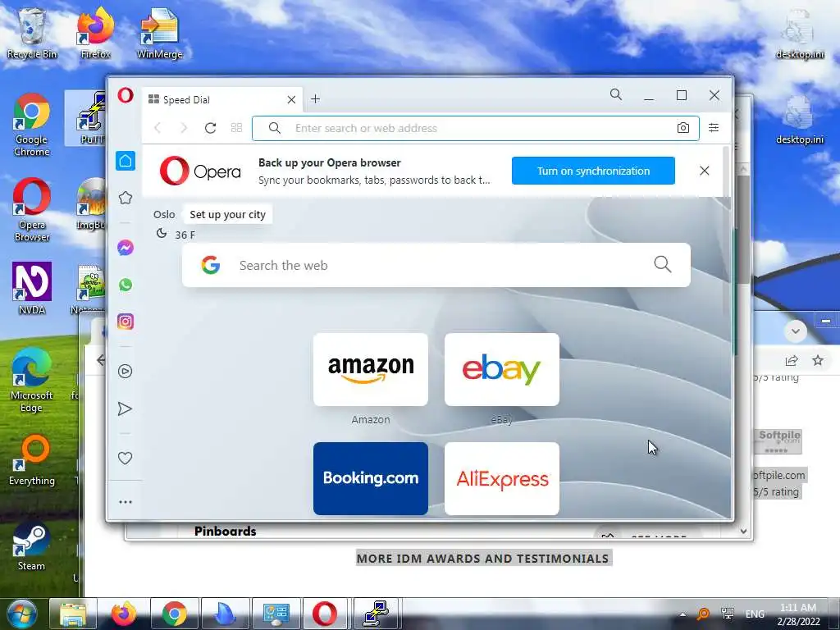Click the Oslo weather city label
The height and width of the screenshot is (630, 840).
click(x=164, y=214)
